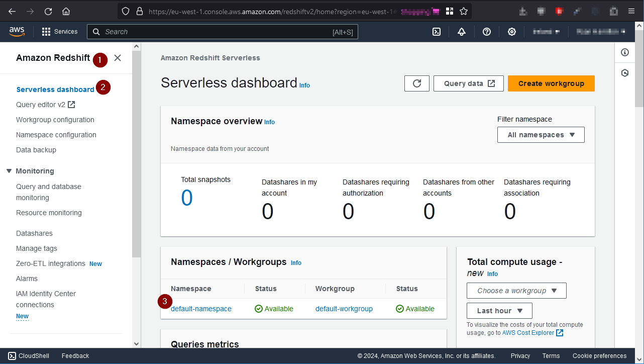Click sidebar scrollbar up arrow
This screenshot has height=364, width=644.
tap(137, 46)
